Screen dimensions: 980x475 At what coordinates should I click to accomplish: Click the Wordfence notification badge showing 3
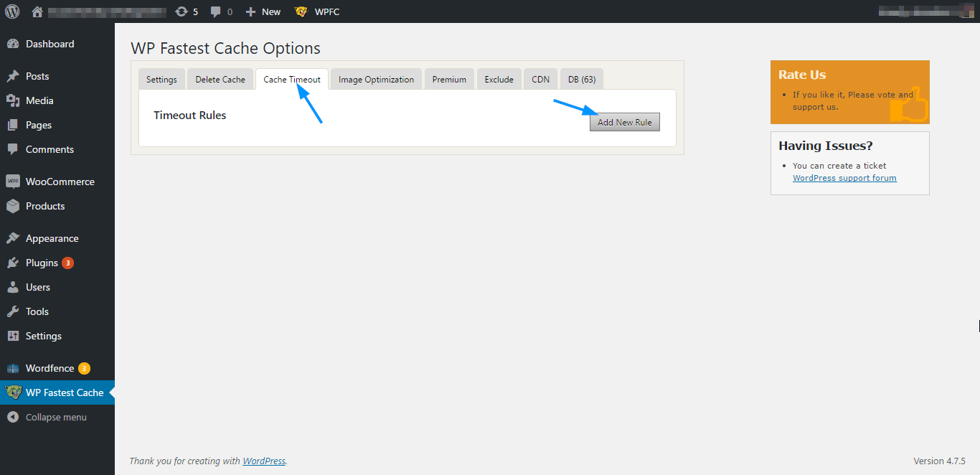84,368
